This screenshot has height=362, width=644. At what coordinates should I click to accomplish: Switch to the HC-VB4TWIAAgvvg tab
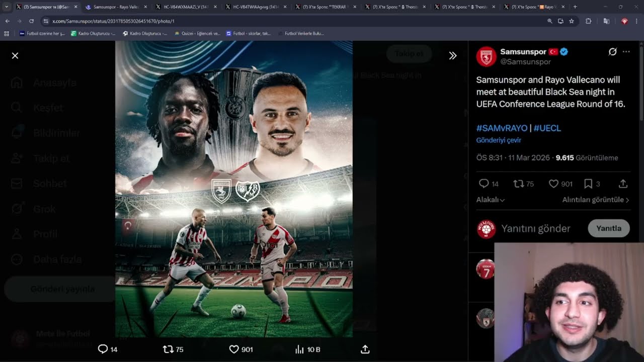tap(256, 7)
